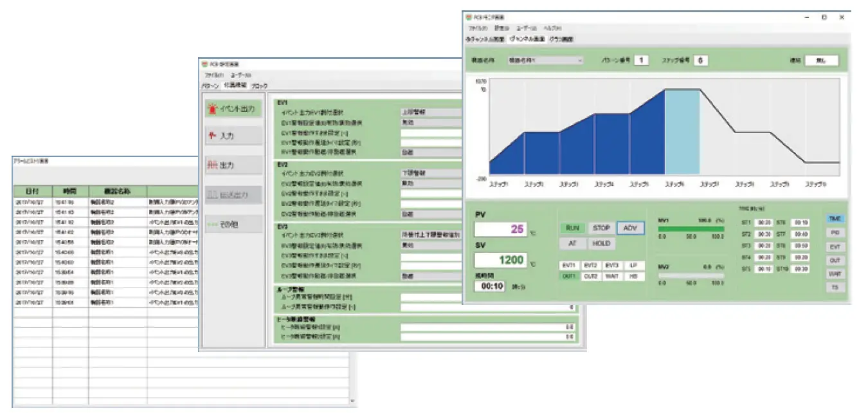Select the WAIT side button
Viewport: 868px width, 413px height.
point(835,273)
